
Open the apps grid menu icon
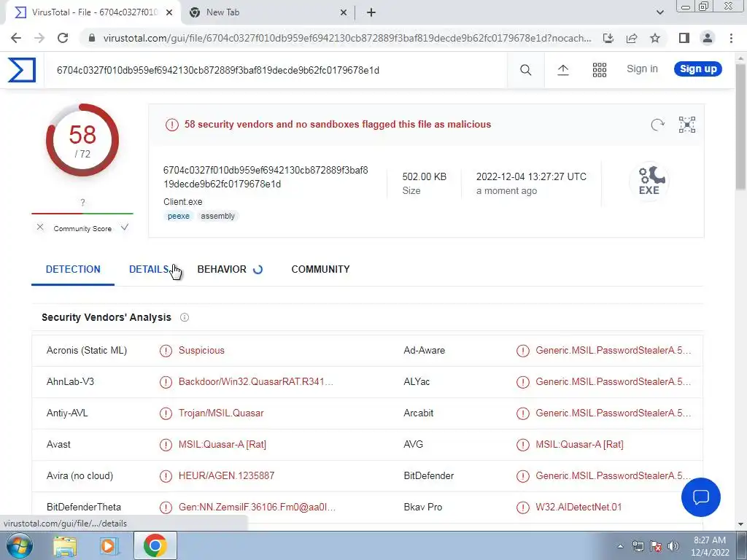(600, 70)
